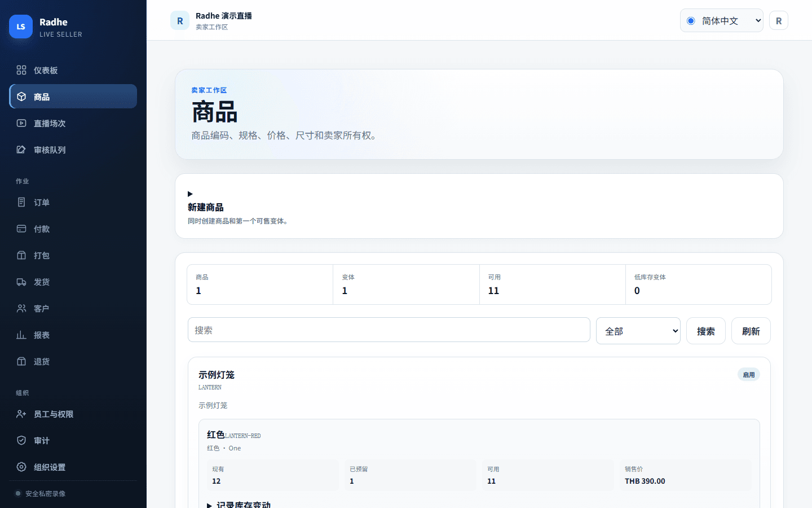Click the THB 390.00 price value
The width and height of the screenshot is (812, 508).
point(645,481)
